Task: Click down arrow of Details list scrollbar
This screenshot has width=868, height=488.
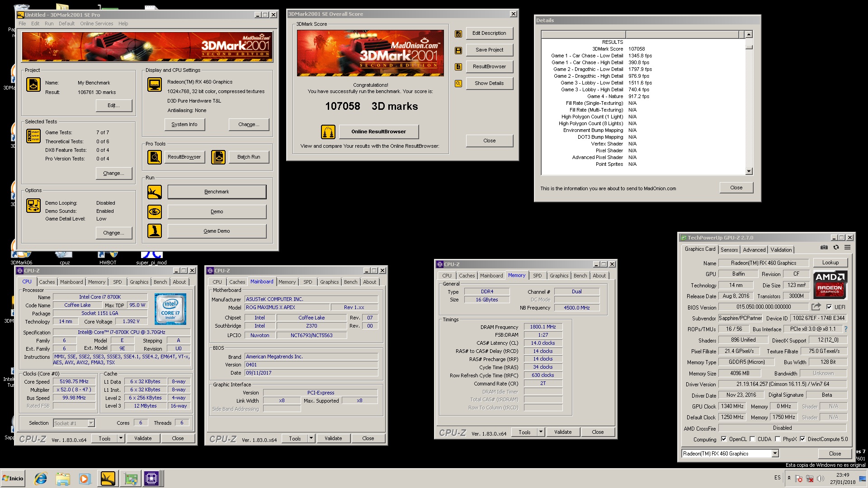Action: 749,171
